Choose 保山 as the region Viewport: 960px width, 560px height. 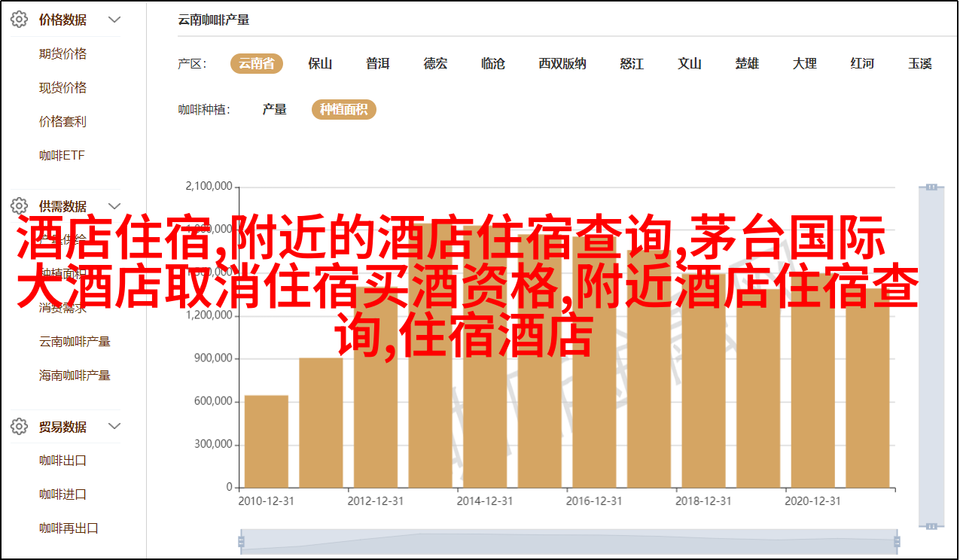pyautogui.click(x=320, y=64)
